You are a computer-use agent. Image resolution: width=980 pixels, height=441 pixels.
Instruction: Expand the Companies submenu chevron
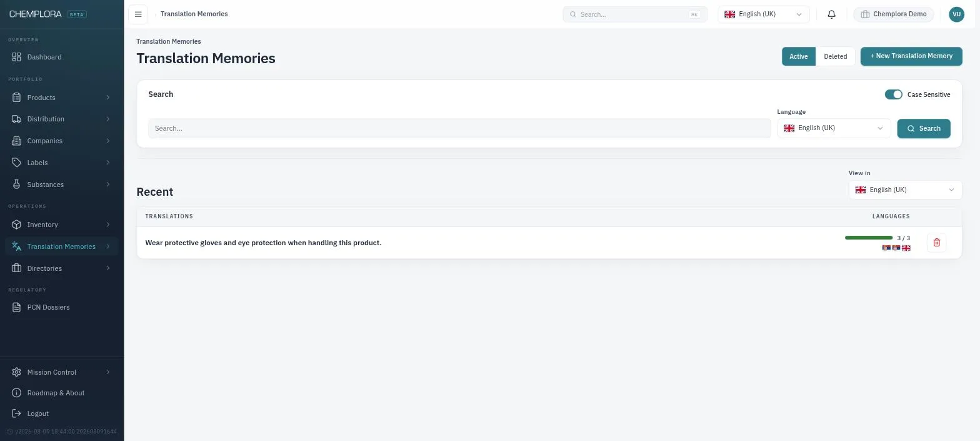(108, 141)
